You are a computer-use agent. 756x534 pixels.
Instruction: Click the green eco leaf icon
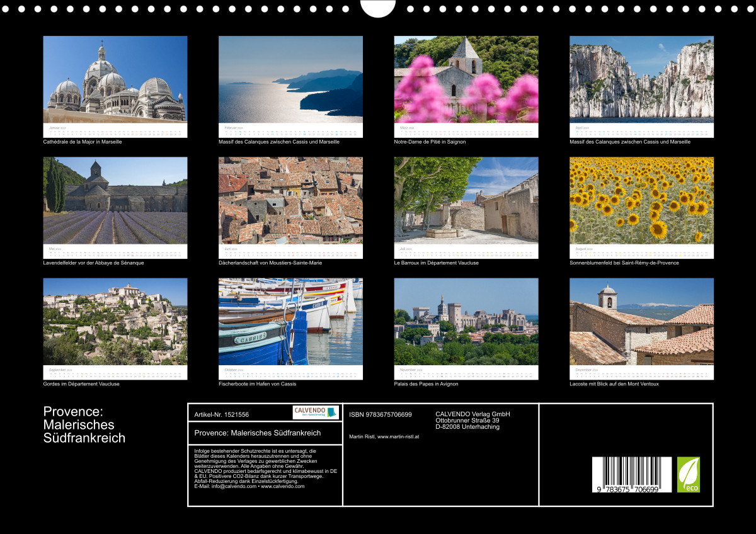point(688,475)
